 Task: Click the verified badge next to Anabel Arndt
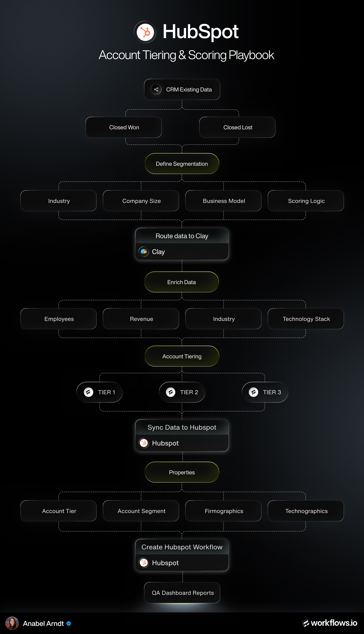click(69, 624)
